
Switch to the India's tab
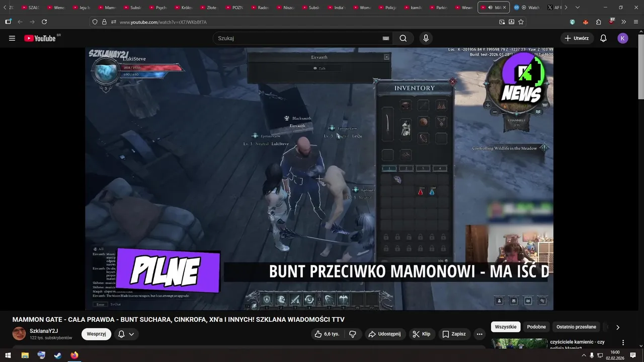pos(336,8)
